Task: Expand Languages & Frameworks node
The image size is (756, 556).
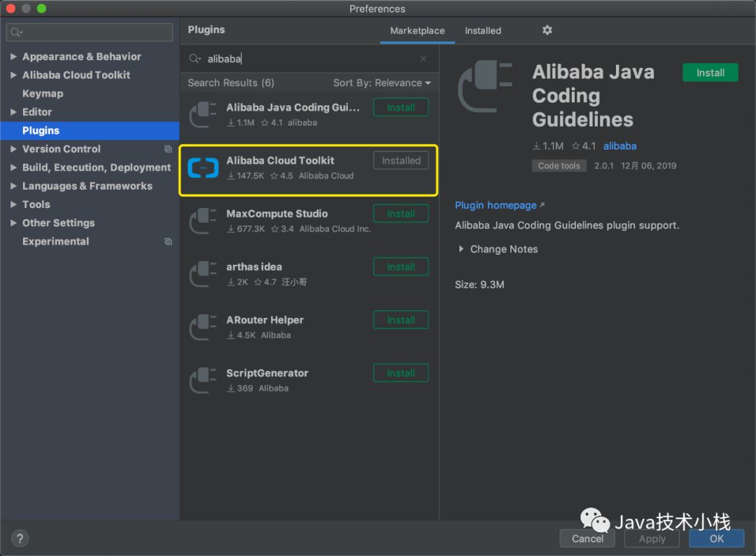Action: pyautogui.click(x=13, y=186)
